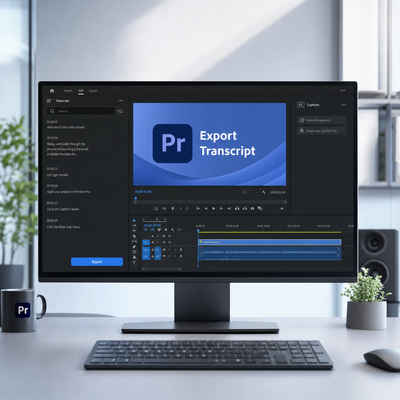Select the Track Select Forward tool

click(x=134, y=226)
